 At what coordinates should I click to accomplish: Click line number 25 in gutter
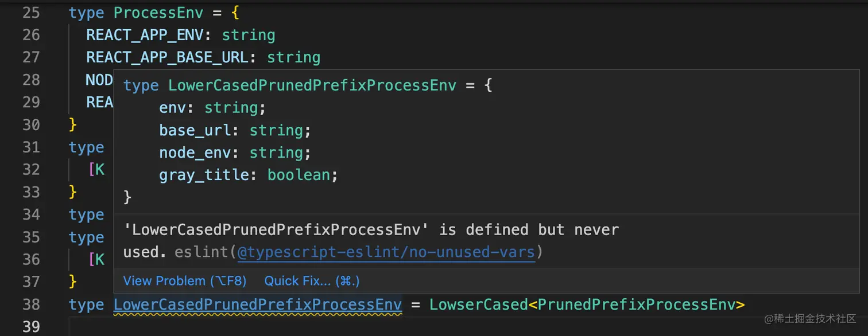(31, 13)
